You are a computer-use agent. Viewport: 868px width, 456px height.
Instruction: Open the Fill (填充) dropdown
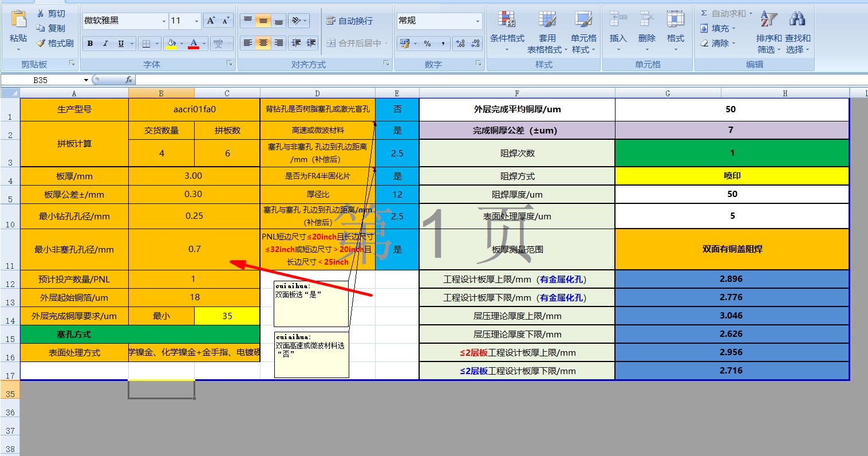[x=718, y=28]
